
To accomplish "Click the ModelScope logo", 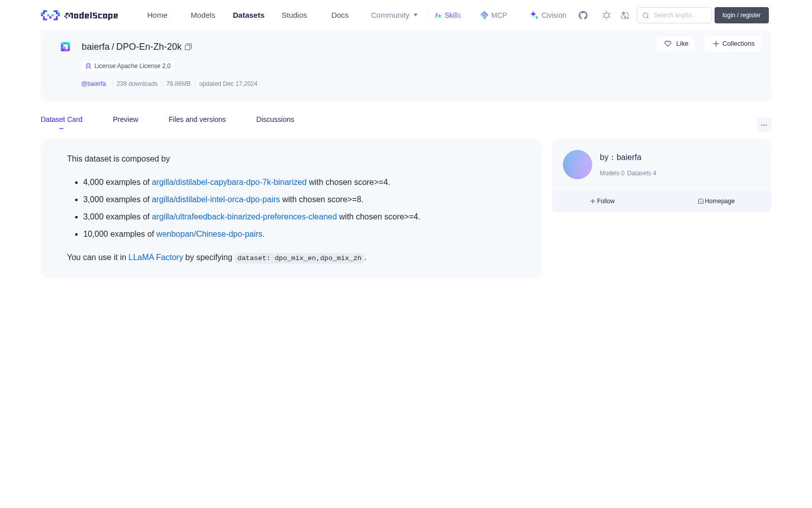I will tap(79, 15).
